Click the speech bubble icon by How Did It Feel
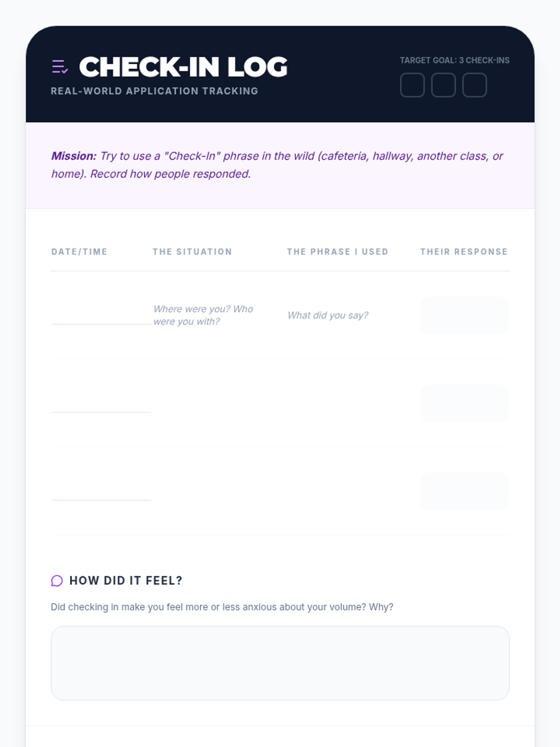The height and width of the screenshot is (747, 560). click(x=57, y=580)
